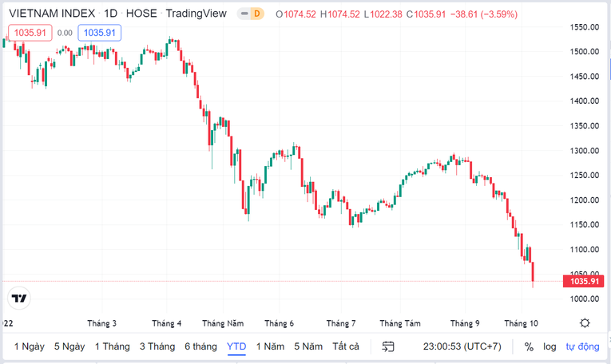This screenshot has width=611, height=364.
Task: Switch to 1 Tháng range
Action: click(112, 346)
